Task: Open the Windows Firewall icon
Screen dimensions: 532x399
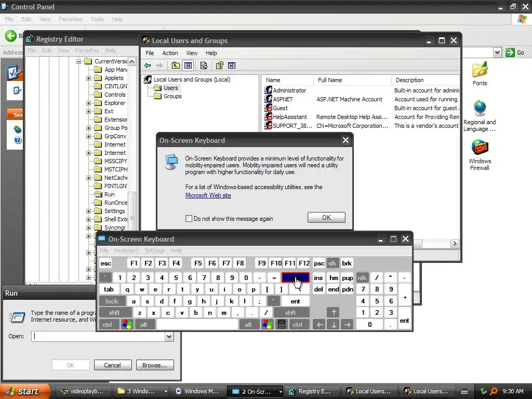Action: point(480,155)
